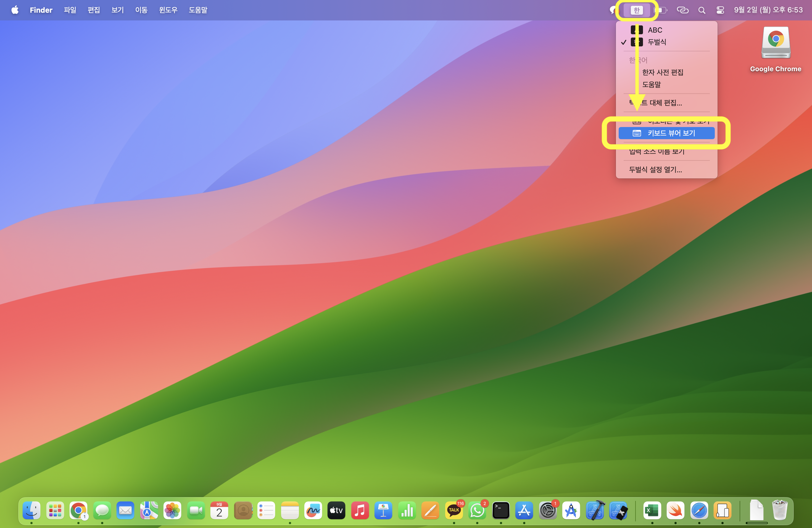The height and width of the screenshot is (528, 812).
Task: Launch Terminal from the Dock
Action: [x=500, y=511]
